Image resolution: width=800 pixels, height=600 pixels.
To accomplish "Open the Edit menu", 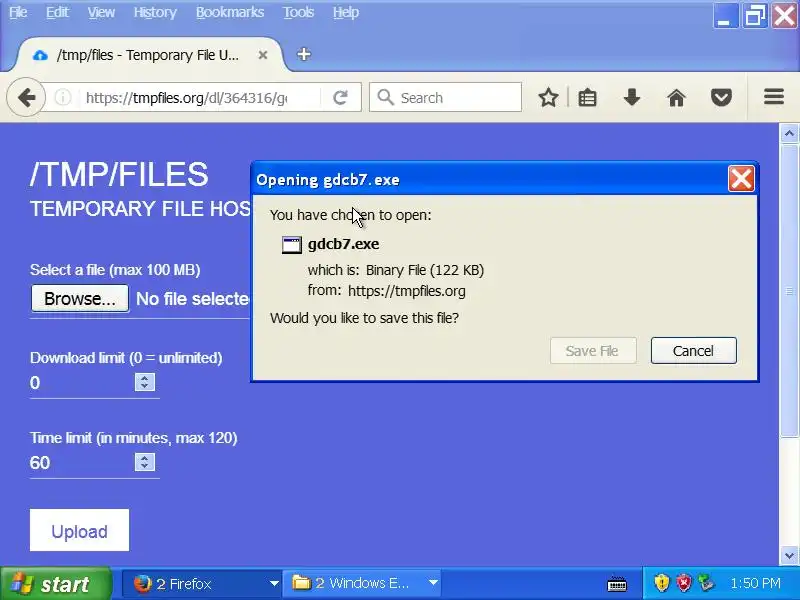I will pos(57,12).
